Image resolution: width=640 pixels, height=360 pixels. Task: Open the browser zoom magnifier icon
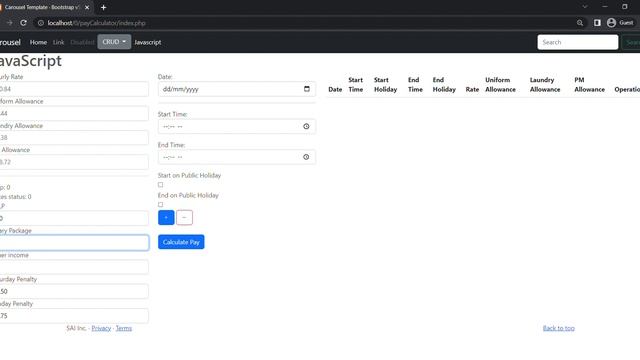(x=580, y=23)
